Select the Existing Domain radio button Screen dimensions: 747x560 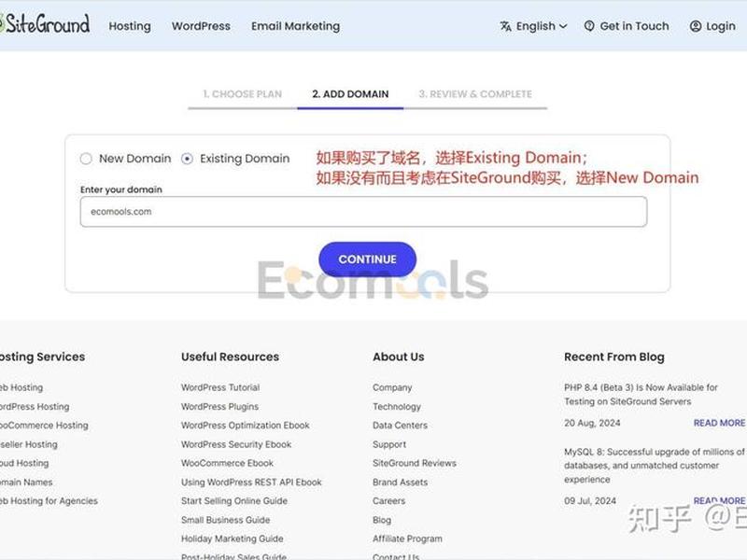click(188, 159)
